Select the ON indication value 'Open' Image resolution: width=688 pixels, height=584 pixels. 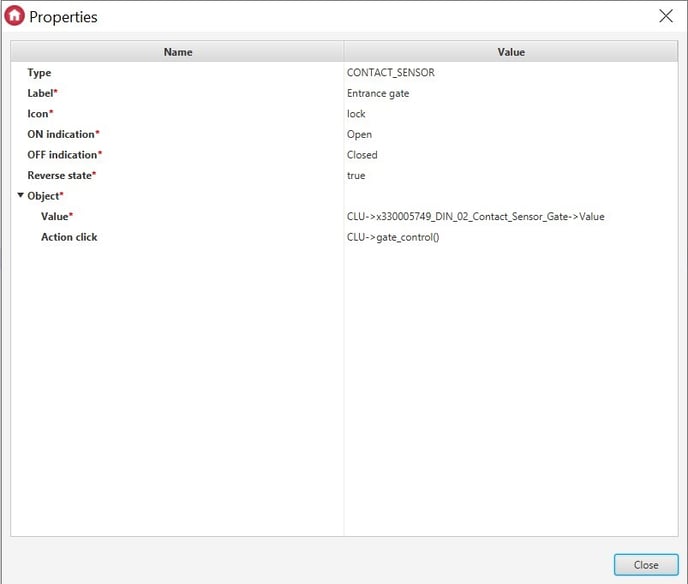pos(359,134)
